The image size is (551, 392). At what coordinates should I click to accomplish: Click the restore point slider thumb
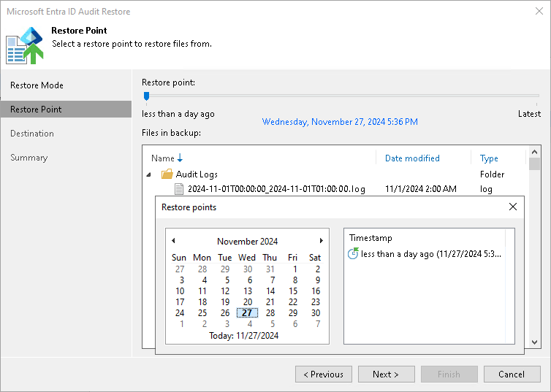(147, 96)
